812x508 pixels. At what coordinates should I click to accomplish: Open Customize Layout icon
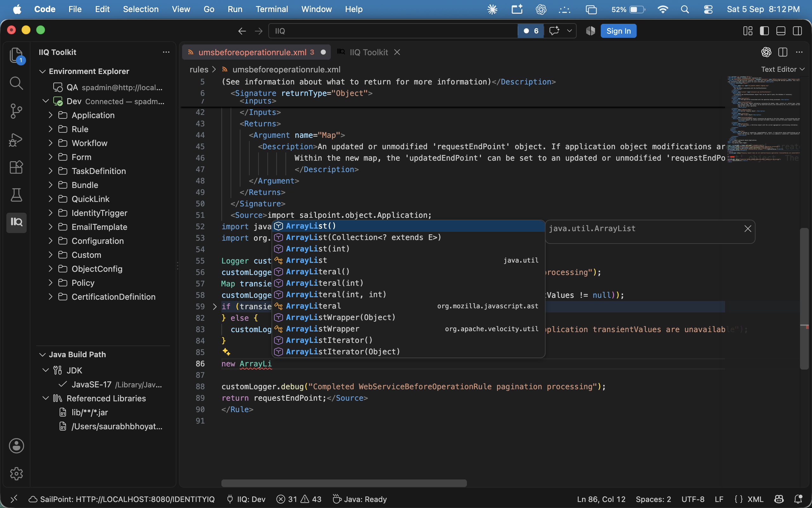(x=748, y=31)
